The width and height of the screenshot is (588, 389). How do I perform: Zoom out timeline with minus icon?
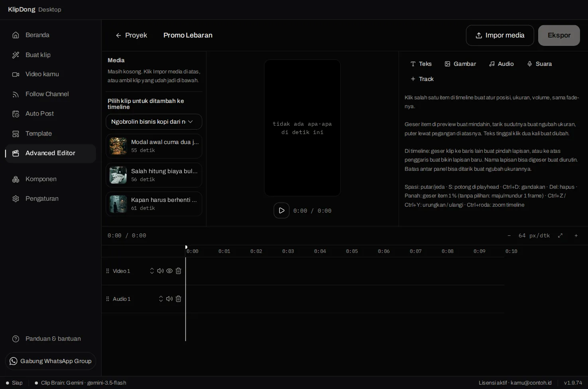pos(509,236)
